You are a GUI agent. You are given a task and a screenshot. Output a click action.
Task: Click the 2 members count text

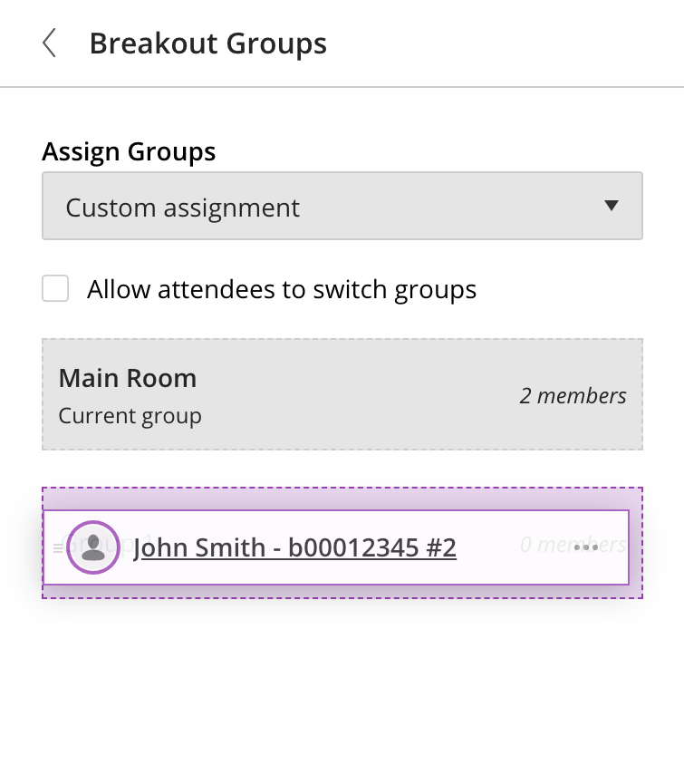(x=573, y=396)
